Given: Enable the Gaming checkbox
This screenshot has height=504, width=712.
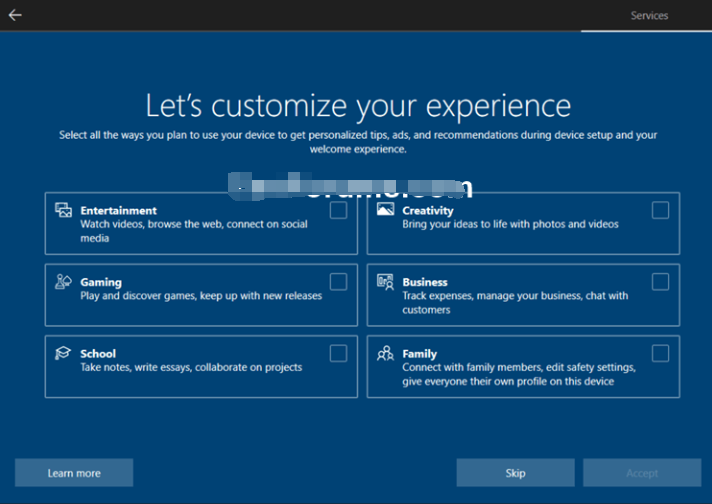Looking at the screenshot, I should click(x=338, y=282).
